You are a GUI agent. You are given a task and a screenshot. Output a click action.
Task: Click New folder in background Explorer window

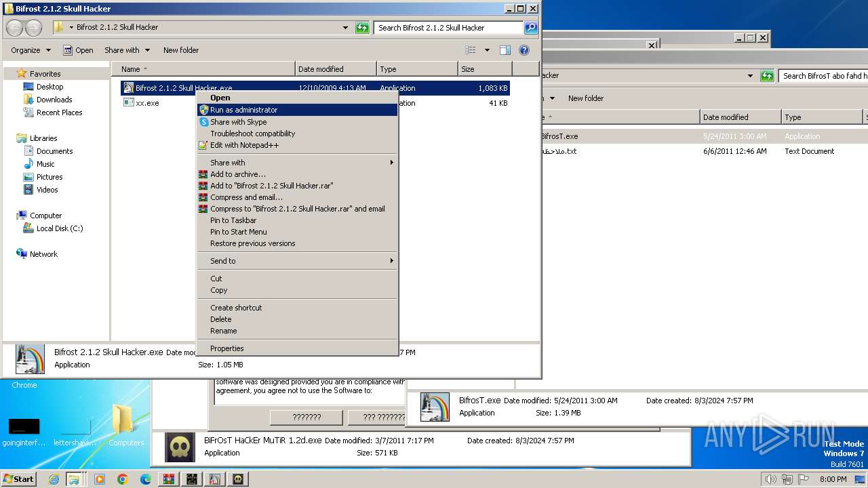coord(586,98)
